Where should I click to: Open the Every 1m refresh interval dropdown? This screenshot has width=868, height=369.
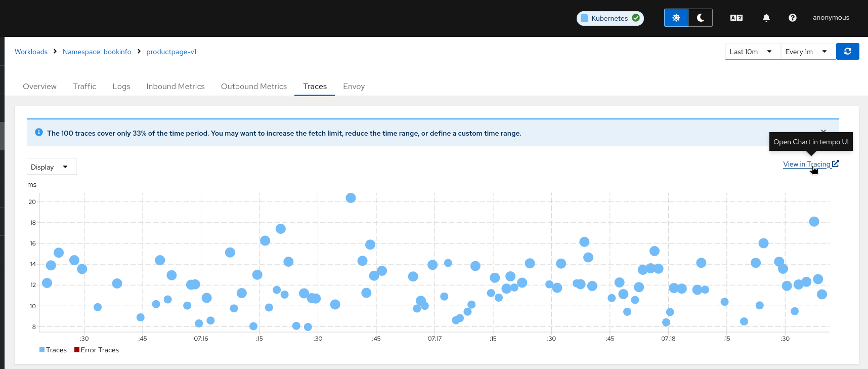807,52
